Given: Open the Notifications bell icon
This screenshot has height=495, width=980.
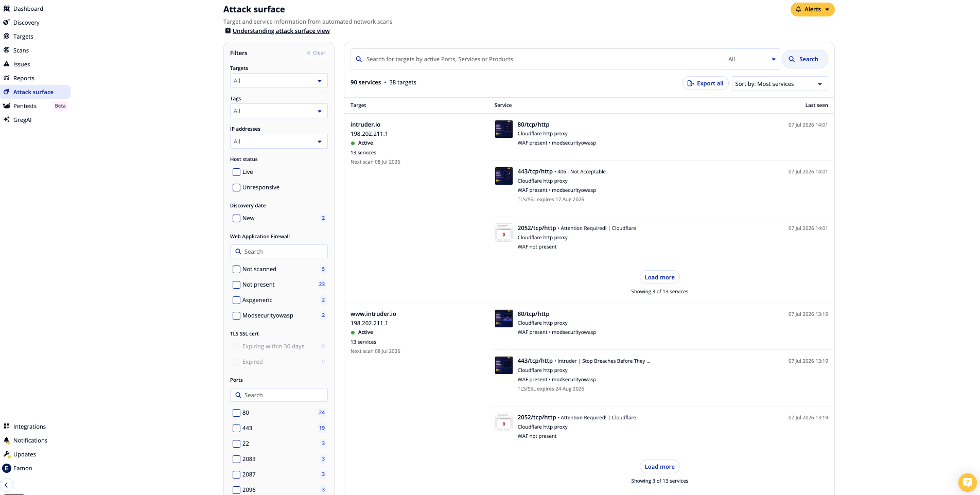Looking at the screenshot, I should pyautogui.click(x=6, y=440).
